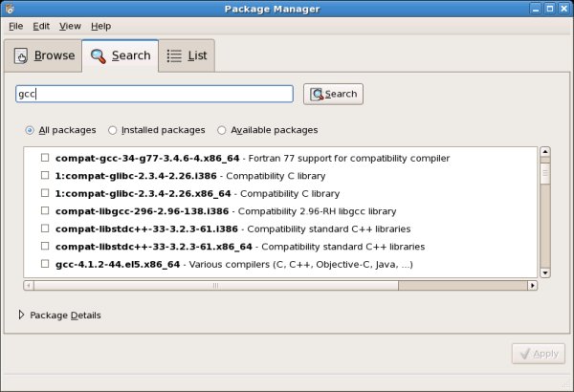Check the compat-libstdc++-33 x86_64 checkbox
The height and width of the screenshot is (392, 574).
pos(45,246)
